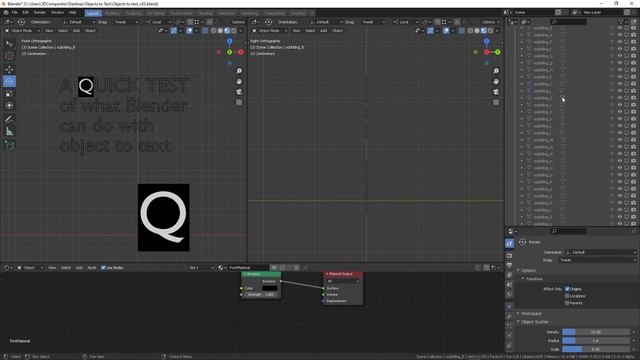This screenshot has width=640, height=360.
Task: Toggle overlays in left viewport header
Action: 189,31
